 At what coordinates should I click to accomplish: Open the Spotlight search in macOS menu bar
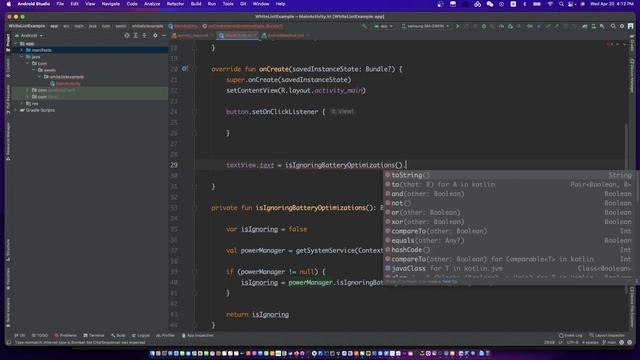pos(561,4)
